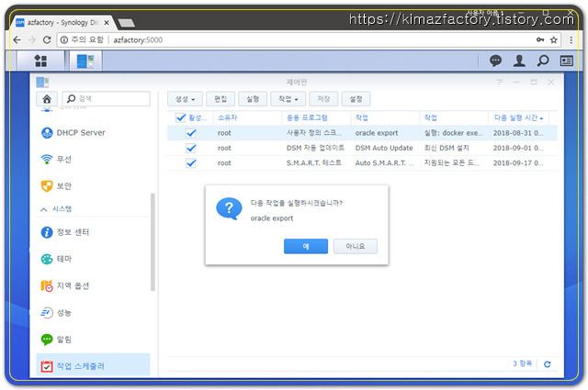Open the DSM main menu icon
This screenshot has width=588, height=390.
(40, 61)
